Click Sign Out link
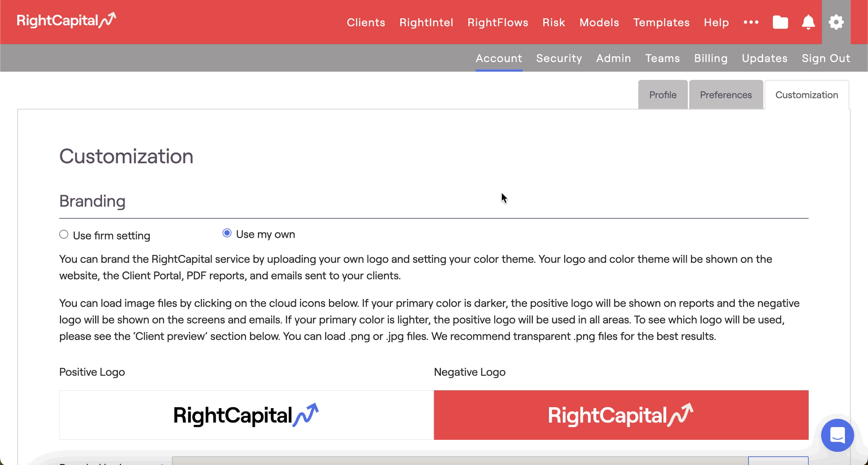 point(826,58)
